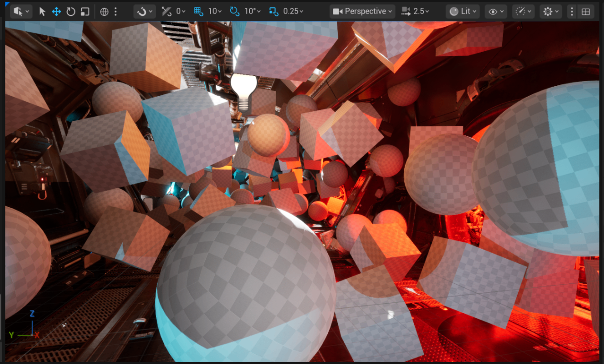Activate the Scale tool
604x364 pixels.
(x=85, y=11)
